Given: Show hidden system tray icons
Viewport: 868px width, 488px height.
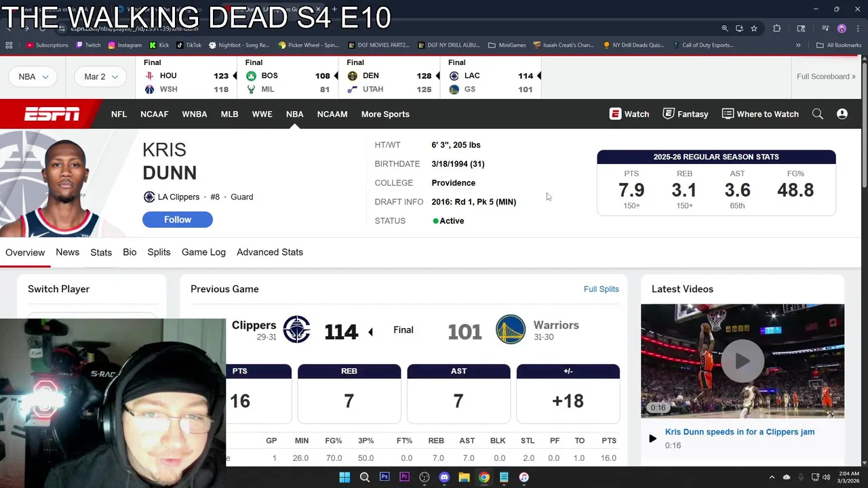Looking at the screenshot, I should click(x=772, y=477).
